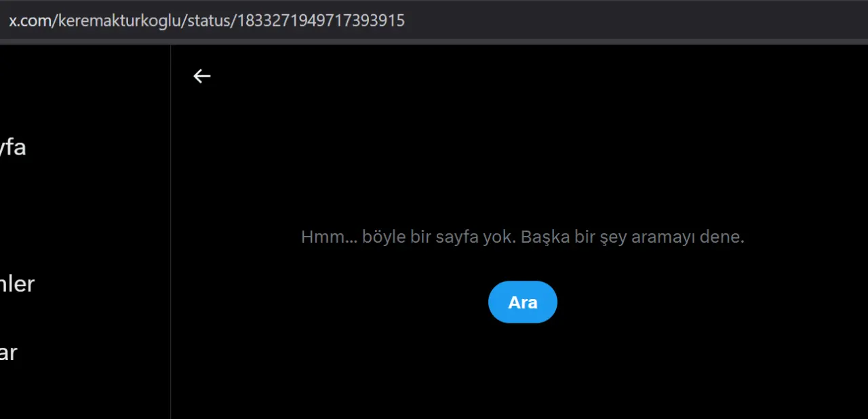Click the blue Ara search button
Viewport: 868px width, 419px height.
coord(523,302)
